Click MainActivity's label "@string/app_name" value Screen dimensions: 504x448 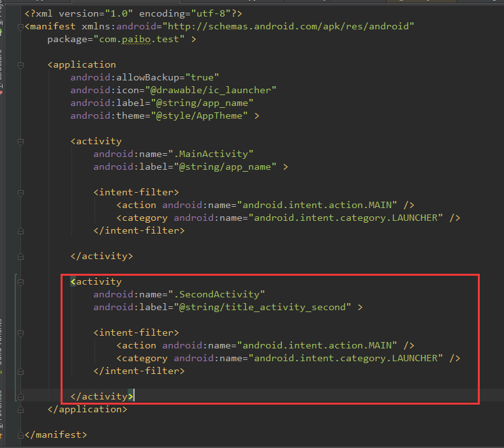click(225, 167)
